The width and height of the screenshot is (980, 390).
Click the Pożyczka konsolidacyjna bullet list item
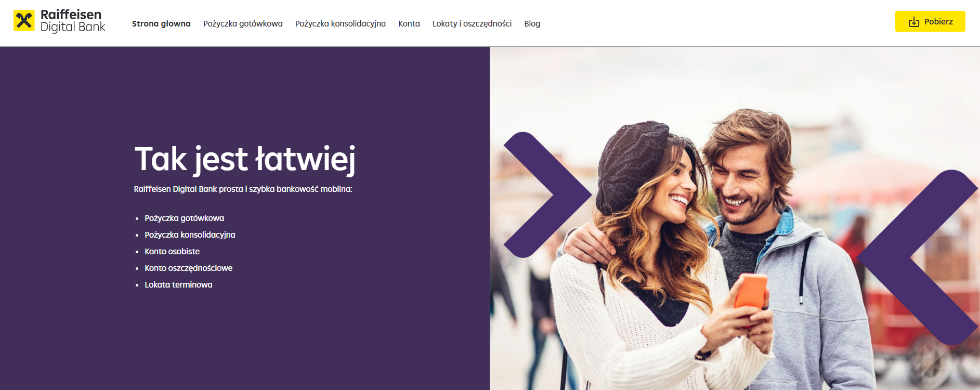point(190,235)
